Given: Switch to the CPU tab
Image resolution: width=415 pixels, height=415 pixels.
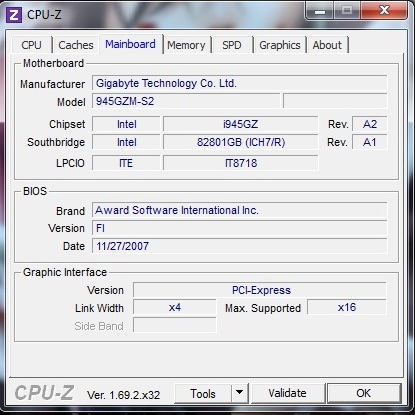Looking at the screenshot, I should tap(32, 45).
